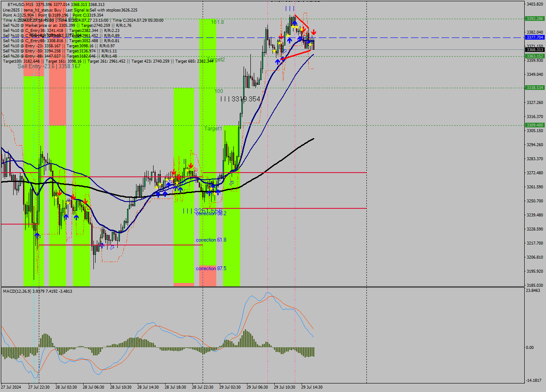
Task: Select the blue buy arrow below the 3360 candles
Action: (x=278, y=61)
